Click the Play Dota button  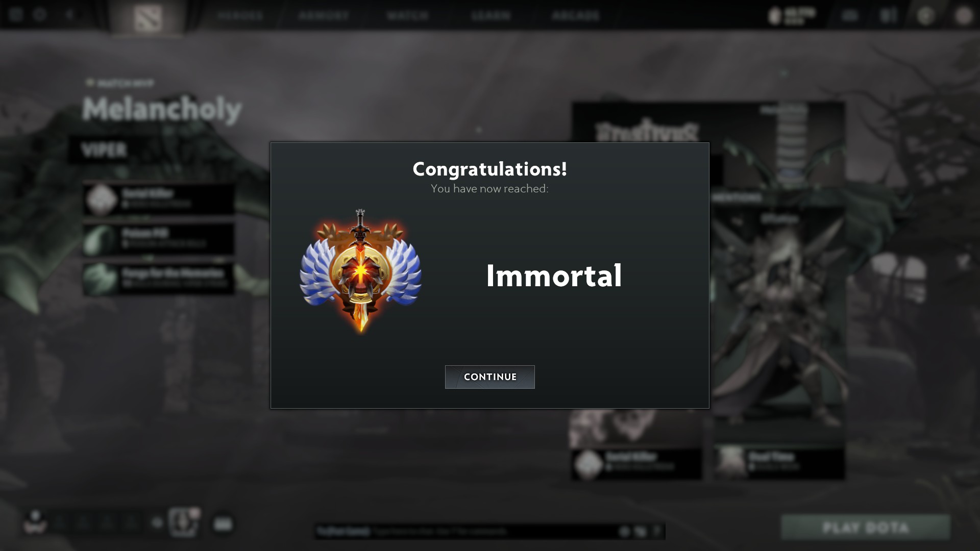[x=866, y=527]
